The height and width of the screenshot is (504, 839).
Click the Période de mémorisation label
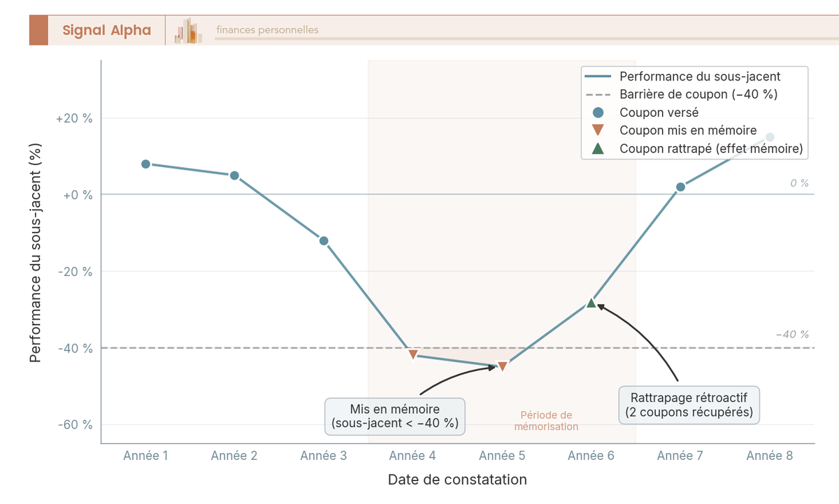coord(547,421)
